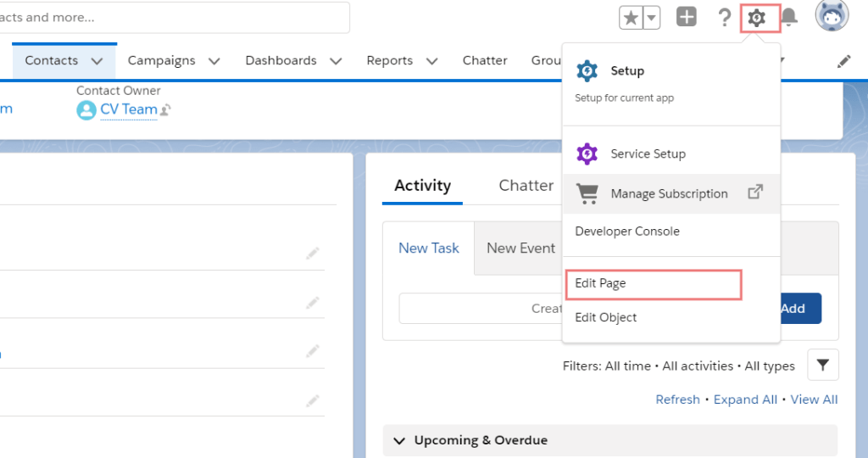The image size is (868, 458).
Task: Expand the Reports tab chevron
Action: 432,61
